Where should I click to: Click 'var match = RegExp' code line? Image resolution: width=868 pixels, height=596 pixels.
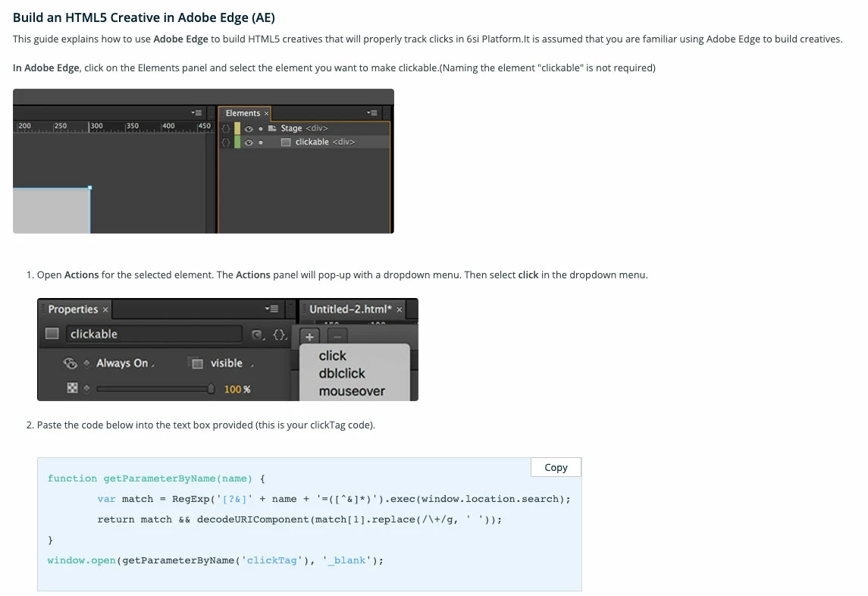point(334,499)
